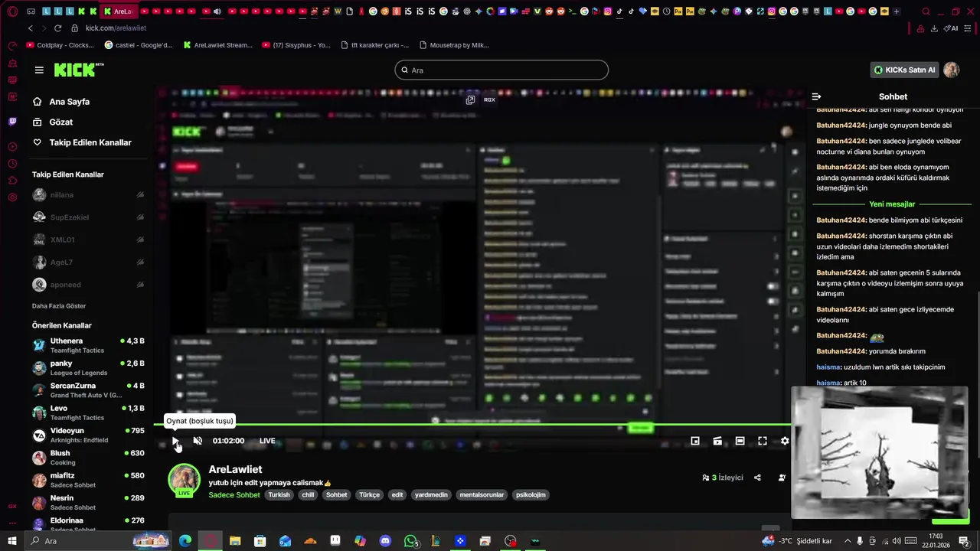Reload the page in browser

[x=57, y=28]
